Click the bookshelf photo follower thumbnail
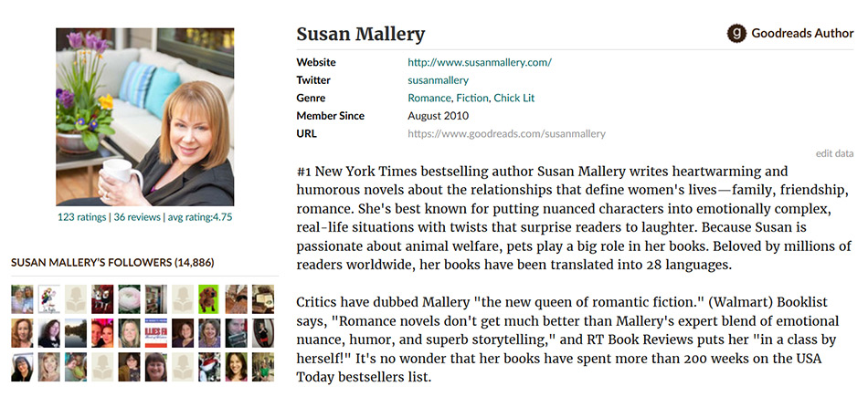This screenshot has width=868, height=397. [x=156, y=298]
